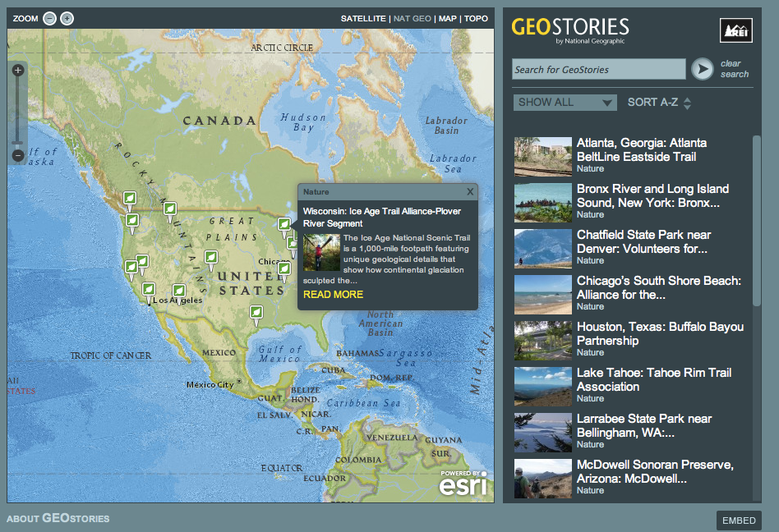779x532 pixels.
Task: Open Larrabee State Park near Bellingham story
Action: [644, 426]
